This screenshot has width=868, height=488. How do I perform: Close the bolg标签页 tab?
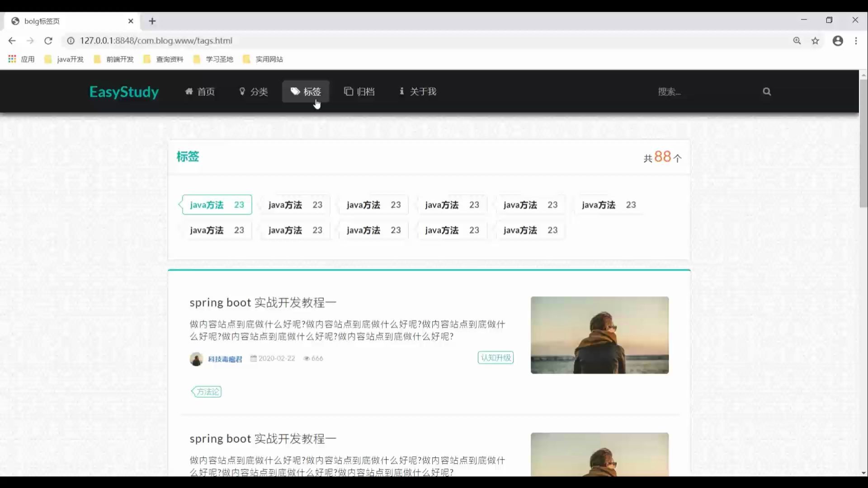click(x=131, y=21)
